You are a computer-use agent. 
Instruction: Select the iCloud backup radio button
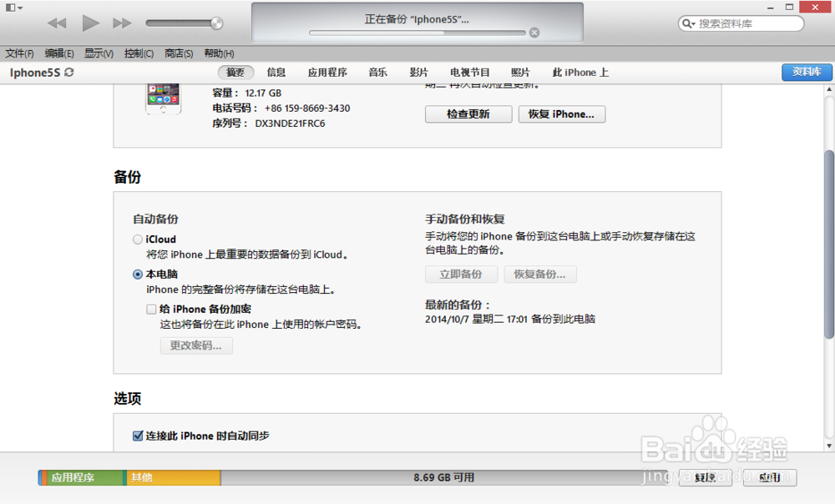137,239
